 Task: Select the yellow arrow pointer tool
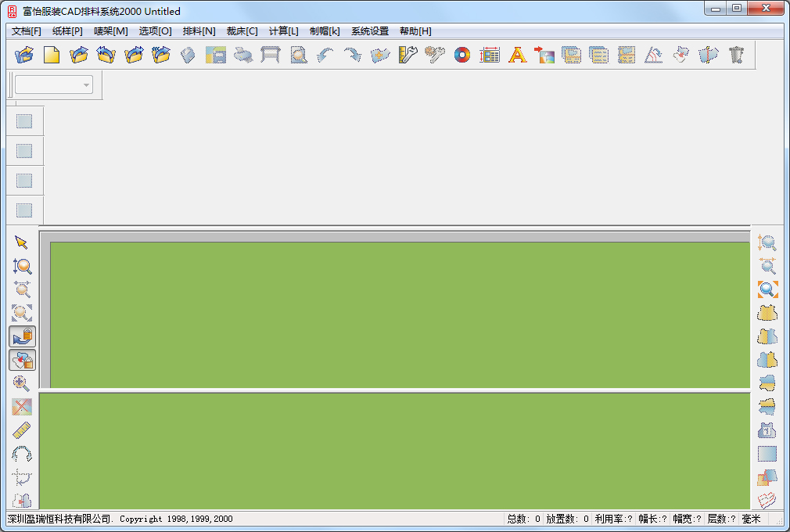(22, 243)
